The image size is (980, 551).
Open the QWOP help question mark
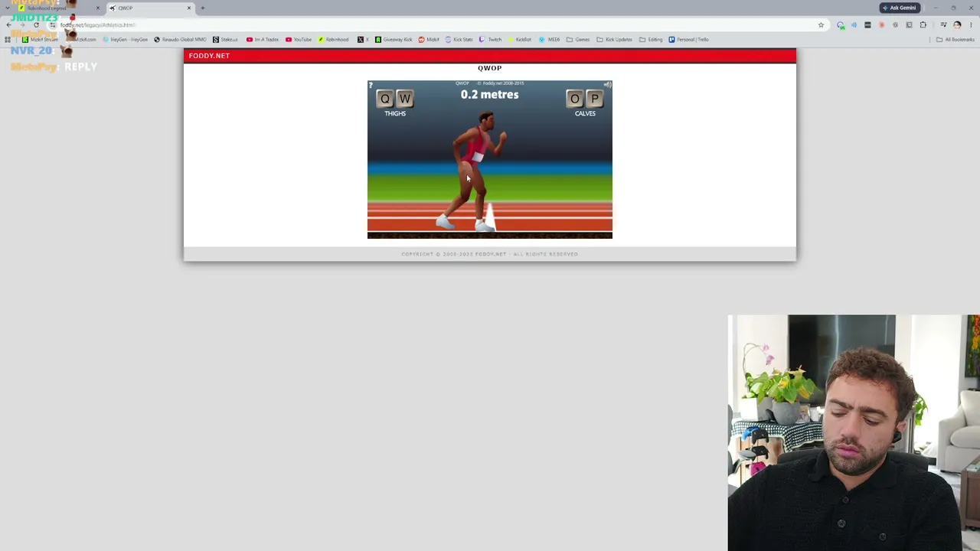pos(371,85)
